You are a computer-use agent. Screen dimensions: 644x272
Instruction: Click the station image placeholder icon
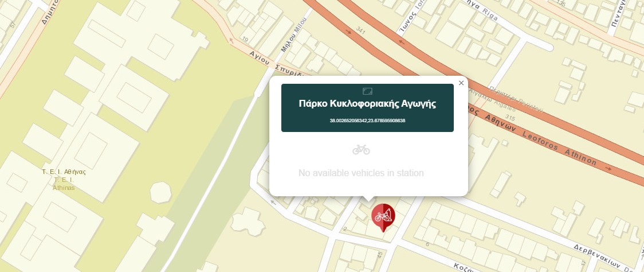point(368,91)
